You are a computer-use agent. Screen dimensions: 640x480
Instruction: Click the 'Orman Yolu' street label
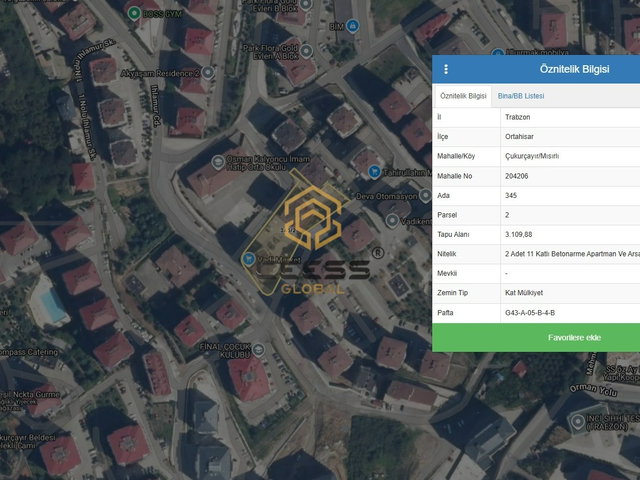click(593, 390)
